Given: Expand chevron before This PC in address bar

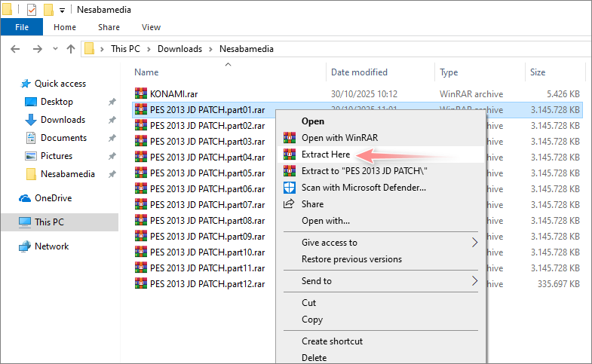Looking at the screenshot, I should coord(102,49).
